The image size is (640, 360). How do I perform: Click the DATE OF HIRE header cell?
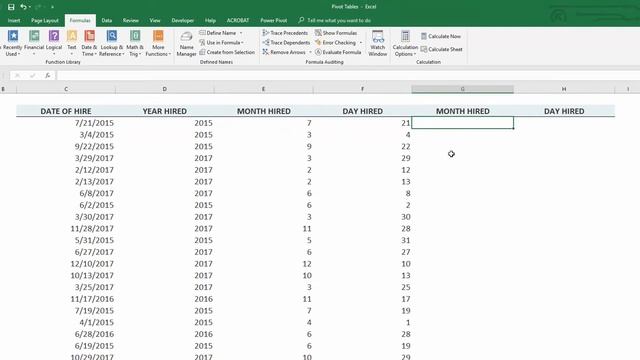pos(66,111)
